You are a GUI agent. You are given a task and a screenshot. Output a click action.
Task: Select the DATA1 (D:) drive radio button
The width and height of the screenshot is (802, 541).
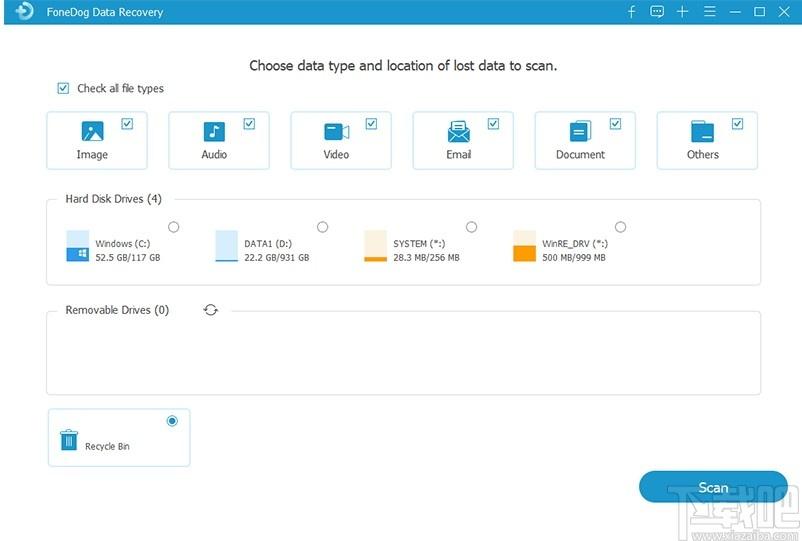[x=322, y=227]
